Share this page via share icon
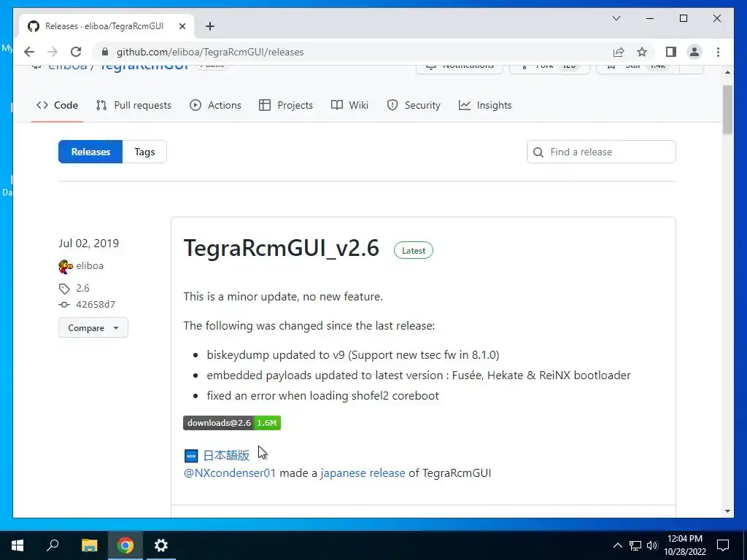The image size is (747, 560). pos(619,52)
